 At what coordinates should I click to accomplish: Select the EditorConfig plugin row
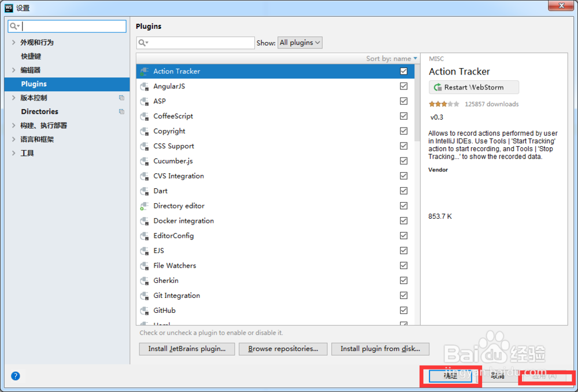tap(275, 236)
